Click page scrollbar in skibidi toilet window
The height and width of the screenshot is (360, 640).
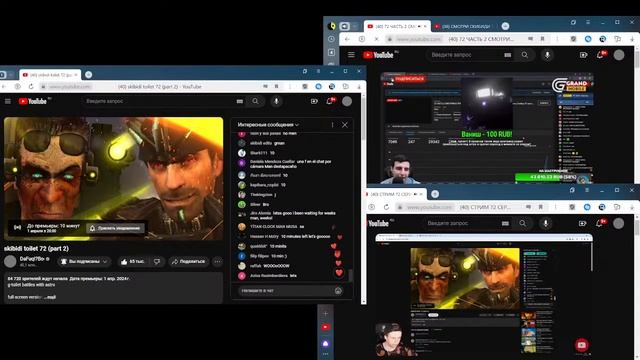click(x=363, y=122)
